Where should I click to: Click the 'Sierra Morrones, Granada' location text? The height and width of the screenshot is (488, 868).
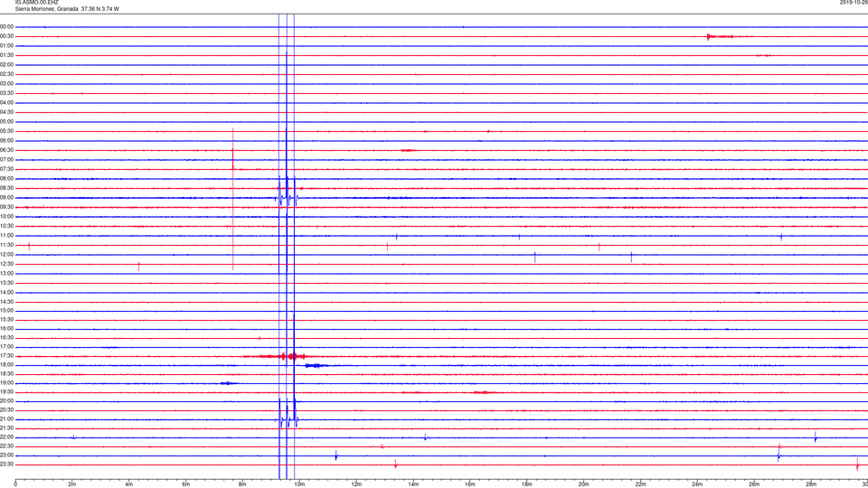[x=47, y=9]
